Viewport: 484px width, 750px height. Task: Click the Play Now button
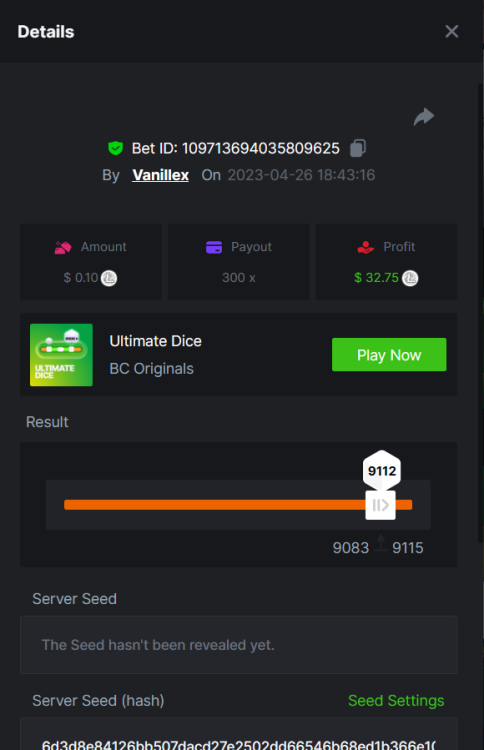(x=389, y=354)
